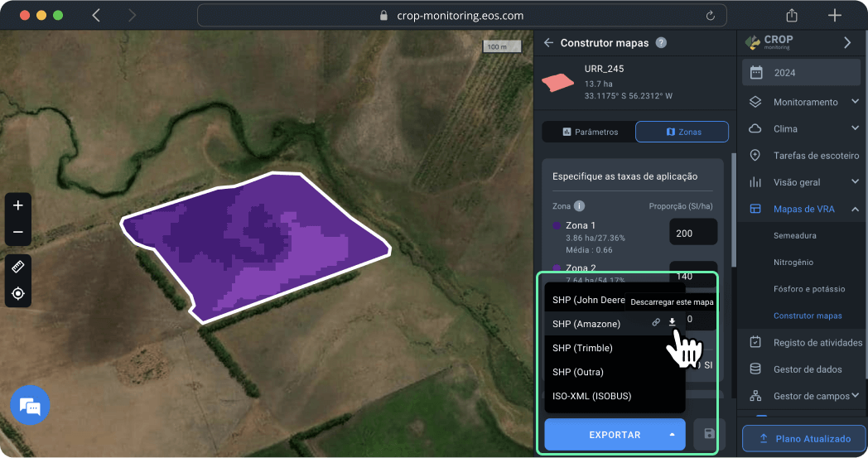868x458 pixels.
Task: Click the map zoom in plus button
Action: (x=18, y=205)
